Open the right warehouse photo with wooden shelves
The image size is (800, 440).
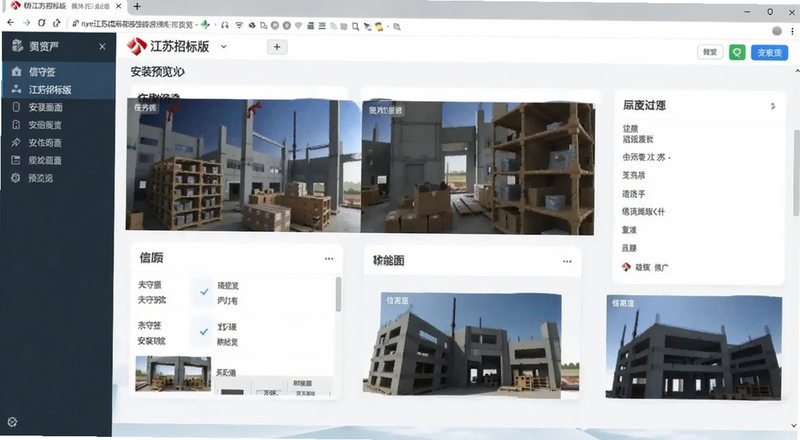point(478,167)
